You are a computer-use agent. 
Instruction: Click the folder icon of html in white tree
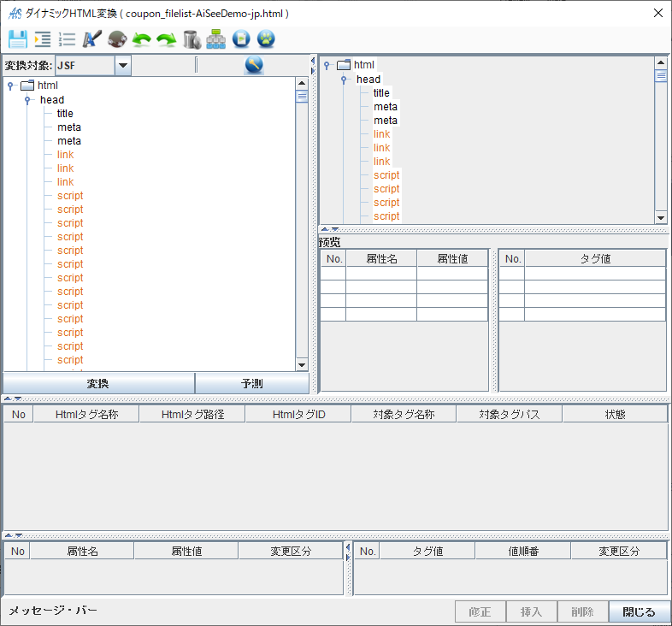coord(27,86)
